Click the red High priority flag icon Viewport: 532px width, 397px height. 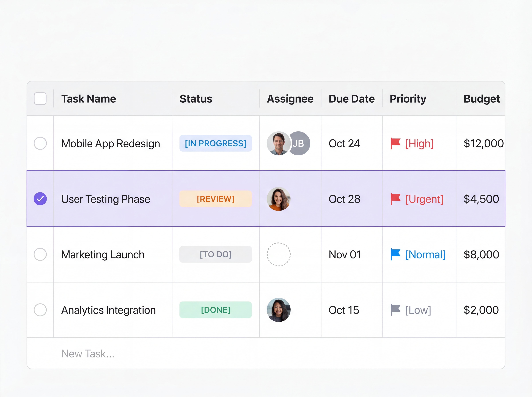pyautogui.click(x=395, y=143)
